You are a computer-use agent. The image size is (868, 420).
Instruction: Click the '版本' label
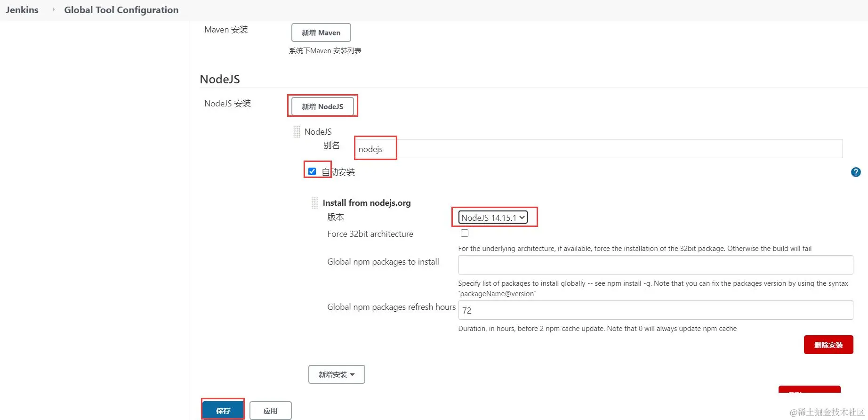coord(336,217)
